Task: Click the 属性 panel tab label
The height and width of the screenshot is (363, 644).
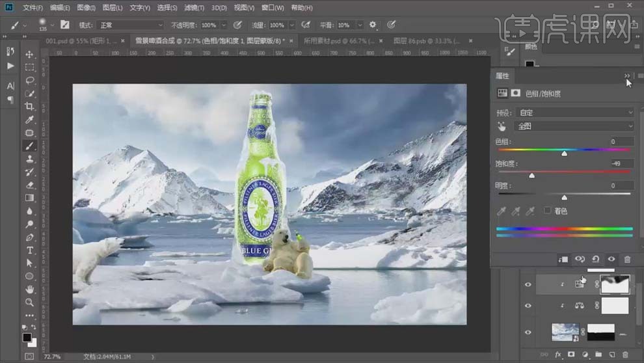Action: click(503, 76)
